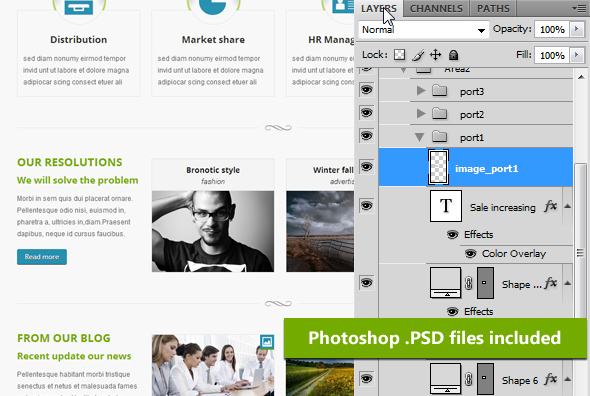Screen dimensions: 590x396
Task: Hide the image_port1 layer
Action: pos(366,166)
